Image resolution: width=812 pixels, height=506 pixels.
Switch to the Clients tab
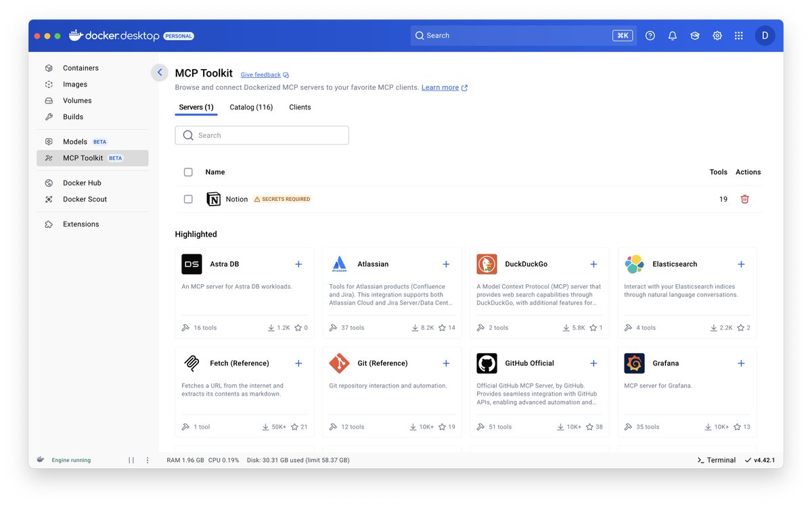[x=300, y=107]
